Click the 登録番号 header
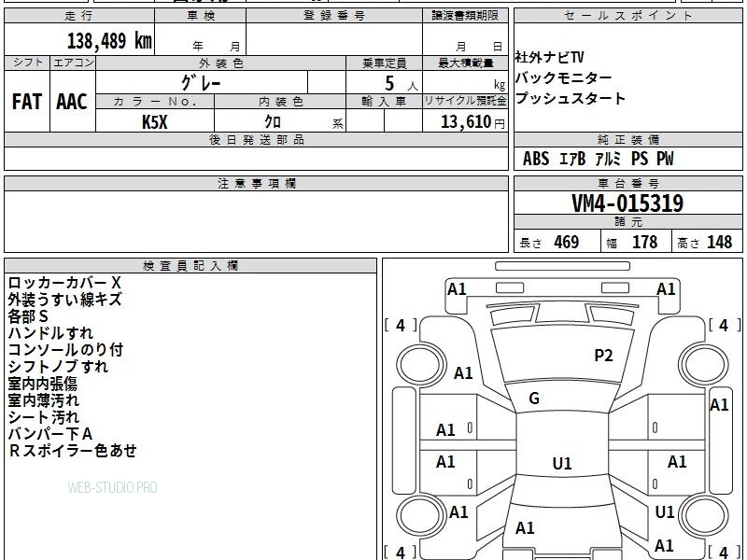 click(334, 16)
